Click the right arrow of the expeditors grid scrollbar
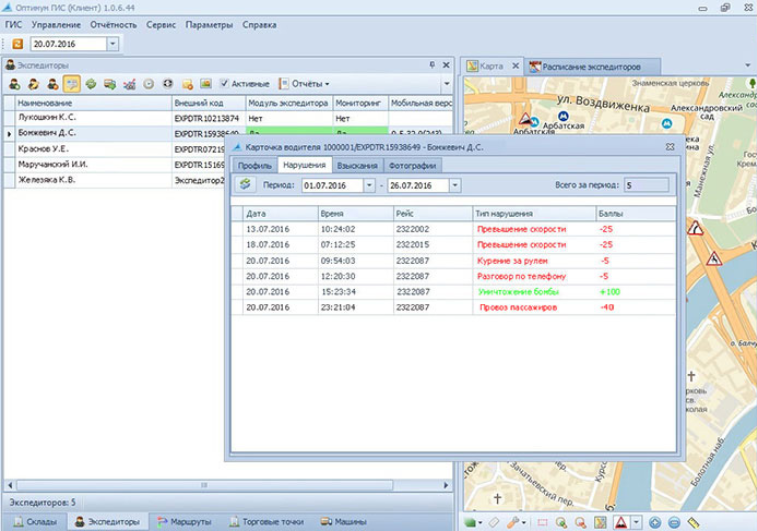757x531 pixels. pos(446,485)
